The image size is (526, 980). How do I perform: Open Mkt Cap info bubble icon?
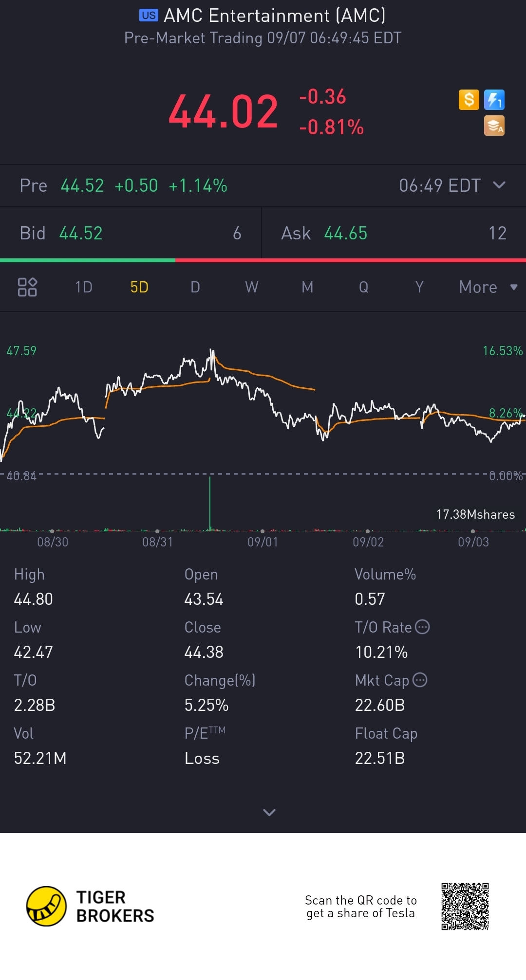click(x=420, y=680)
